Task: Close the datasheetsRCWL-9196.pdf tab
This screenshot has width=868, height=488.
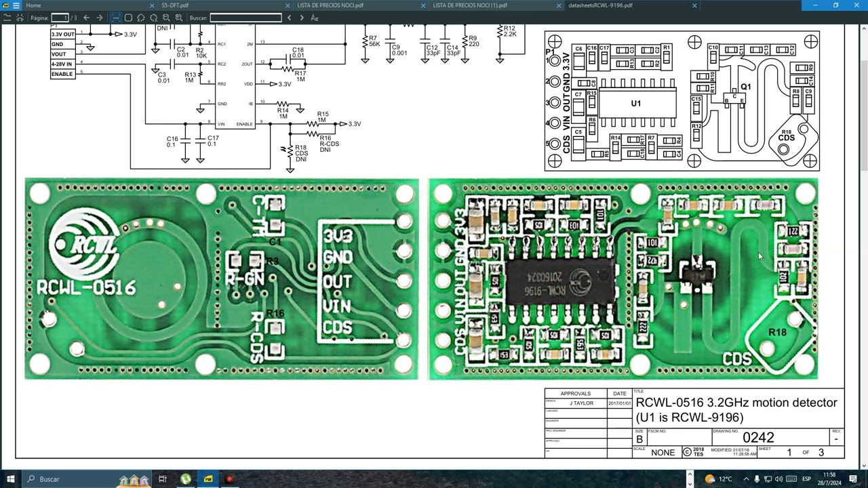Action: tap(694, 5)
